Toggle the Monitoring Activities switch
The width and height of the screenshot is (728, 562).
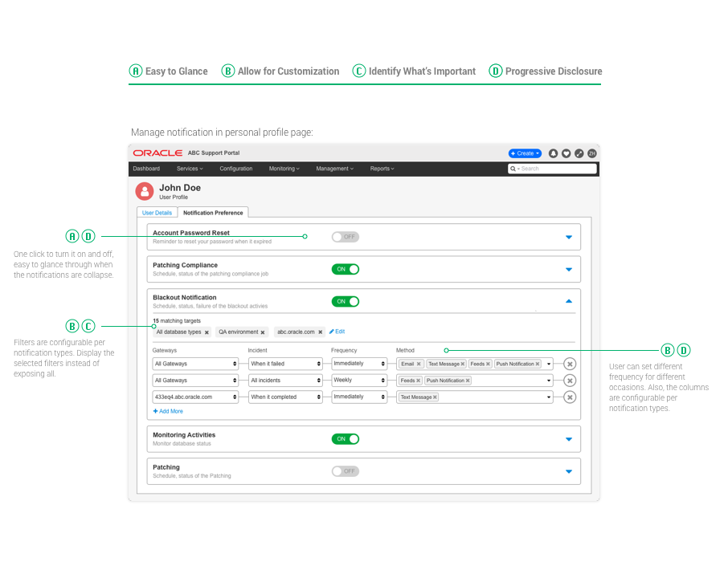(345, 439)
